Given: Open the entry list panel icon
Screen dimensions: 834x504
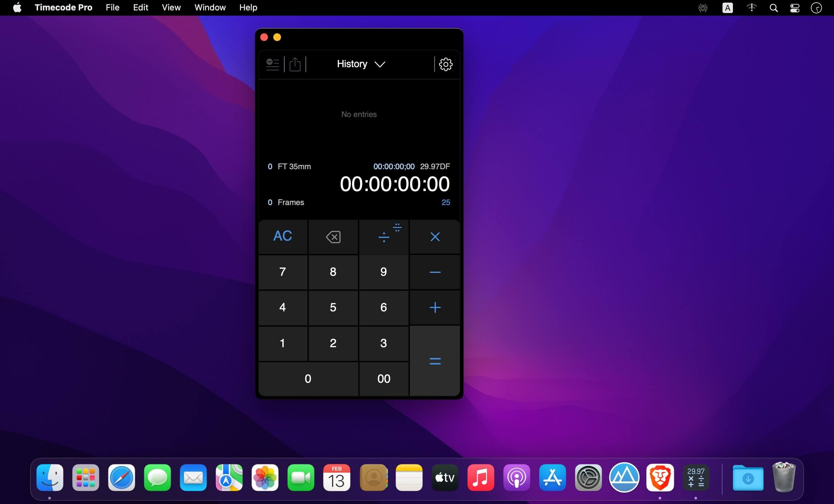Looking at the screenshot, I should (273, 64).
